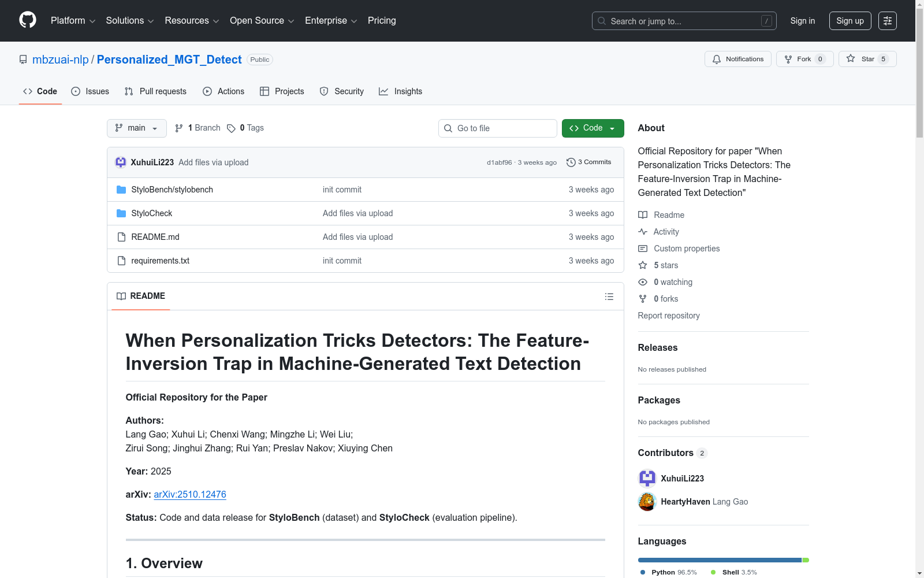The width and height of the screenshot is (924, 578).
Task: Open the requirements.txt file
Action: click(x=161, y=261)
